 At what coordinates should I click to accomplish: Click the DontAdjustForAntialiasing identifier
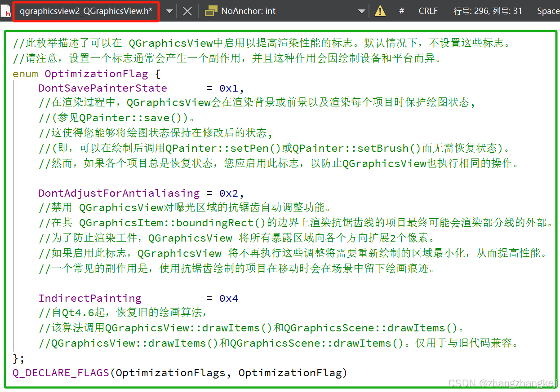[x=119, y=193]
